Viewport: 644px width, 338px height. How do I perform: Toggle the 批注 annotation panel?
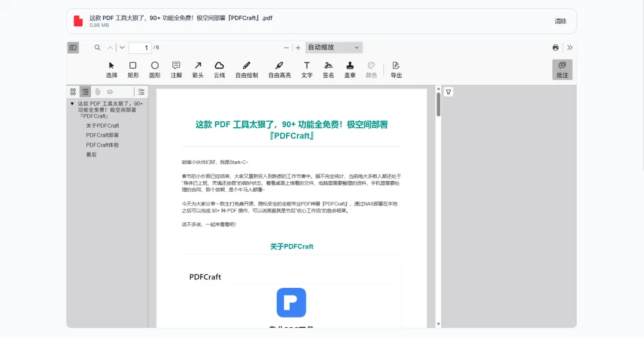(562, 70)
